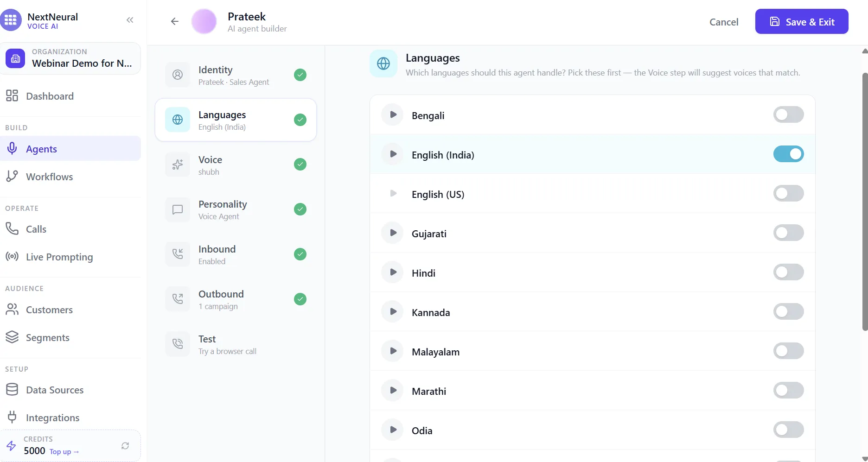Play Hindi voice sample
Screen dimensions: 868x462
coord(393,272)
